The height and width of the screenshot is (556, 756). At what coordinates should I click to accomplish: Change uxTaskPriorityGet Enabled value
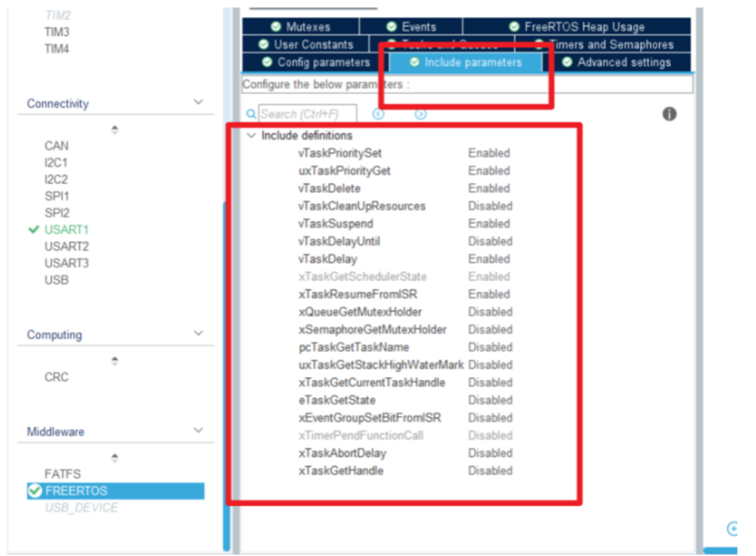pyautogui.click(x=489, y=170)
